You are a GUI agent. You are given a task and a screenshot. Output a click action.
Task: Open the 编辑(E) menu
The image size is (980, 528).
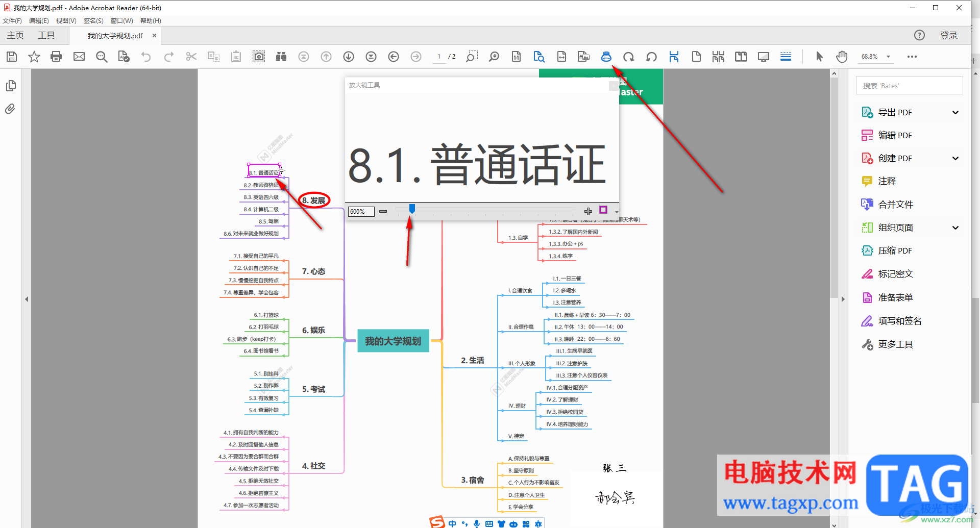39,21
